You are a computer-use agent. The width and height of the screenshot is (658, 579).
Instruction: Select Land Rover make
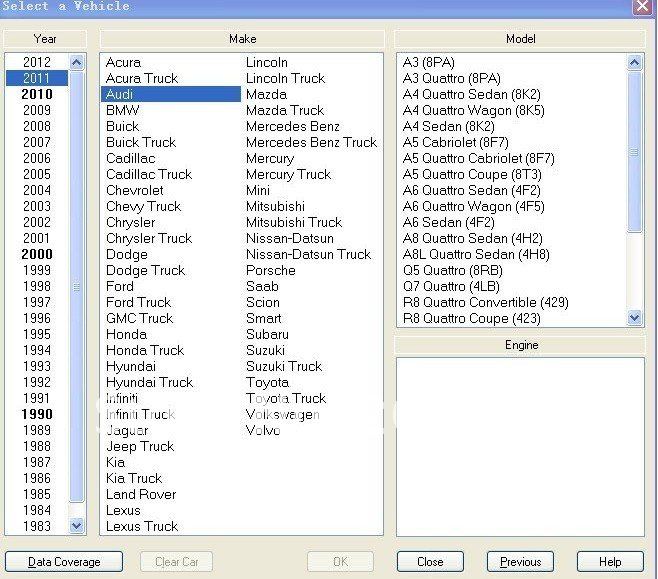(141, 494)
